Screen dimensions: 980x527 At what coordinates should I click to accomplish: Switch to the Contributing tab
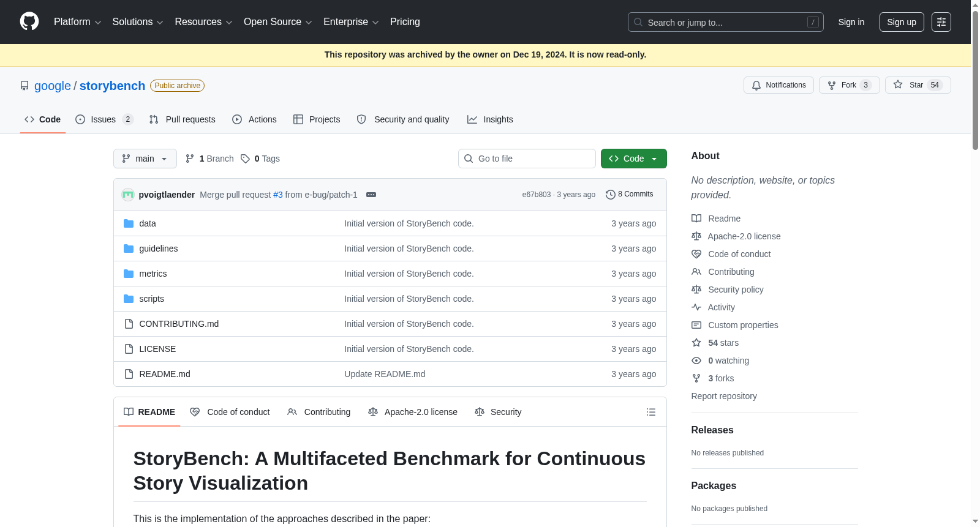(319, 412)
